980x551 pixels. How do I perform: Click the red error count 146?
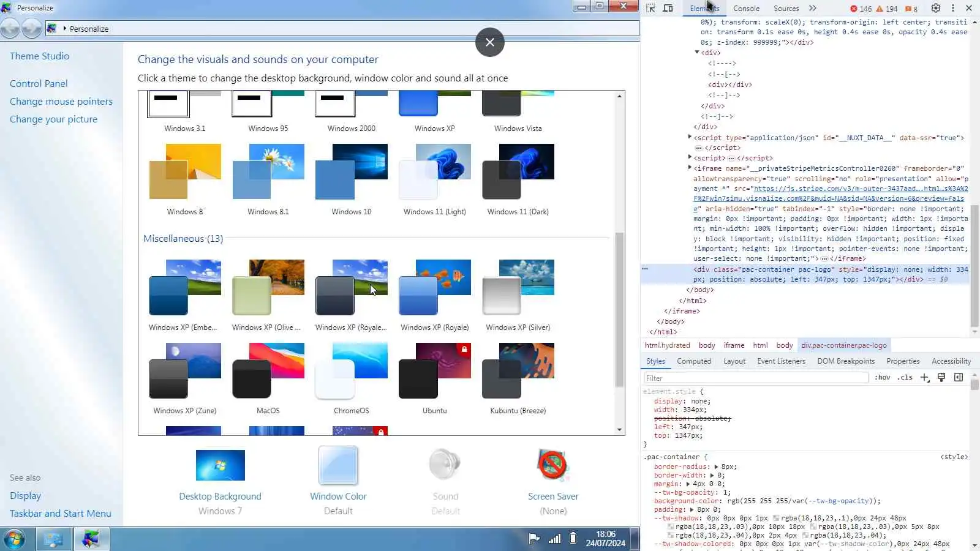(861, 9)
